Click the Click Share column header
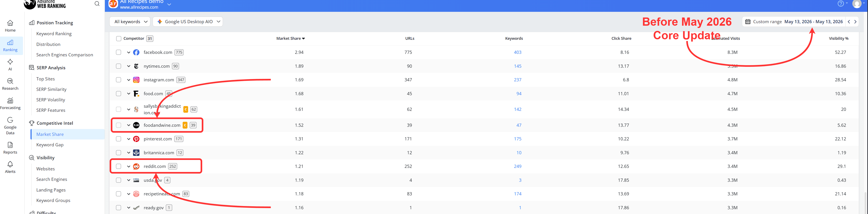Viewport: 868px width, 214px height. [621, 38]
